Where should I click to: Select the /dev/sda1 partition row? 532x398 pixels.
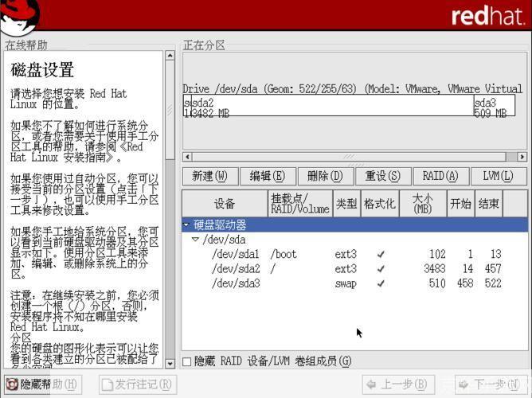coord(354,254)
